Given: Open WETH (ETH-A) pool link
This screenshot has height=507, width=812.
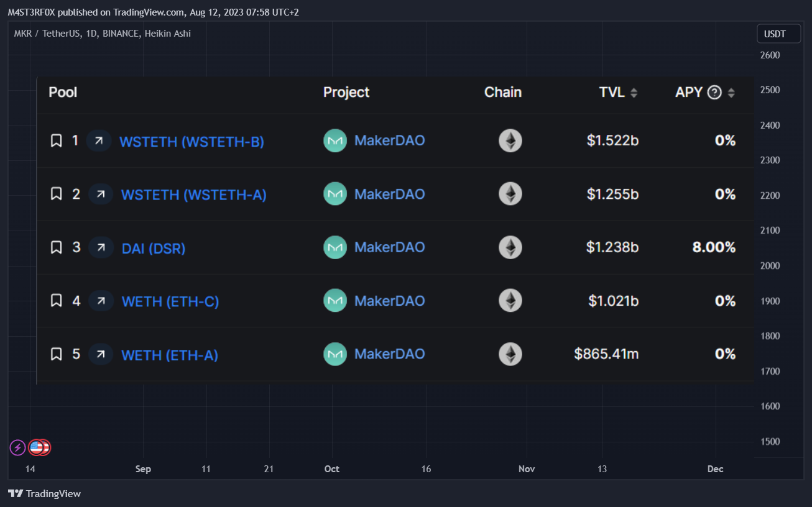Looking at the screenshot, I should [170, 355].
